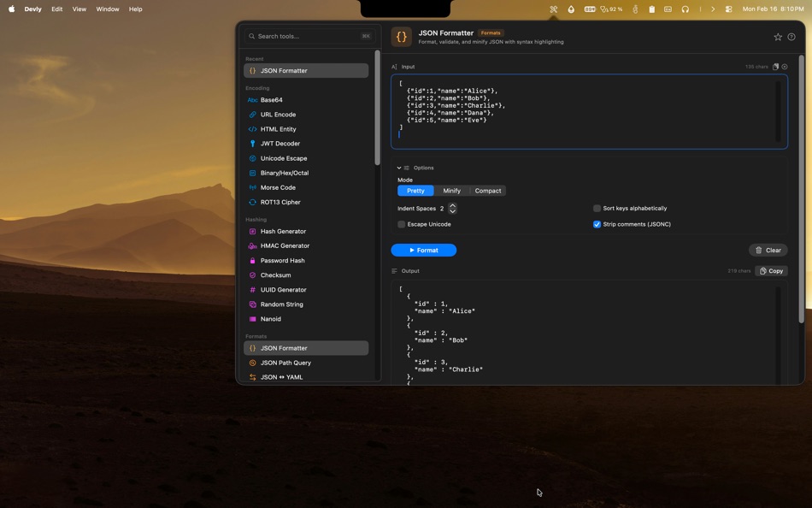The width and height of the screenshot is (812, 508).
Task: Enable Escape Unicode option
Action: tap(401, 224)
